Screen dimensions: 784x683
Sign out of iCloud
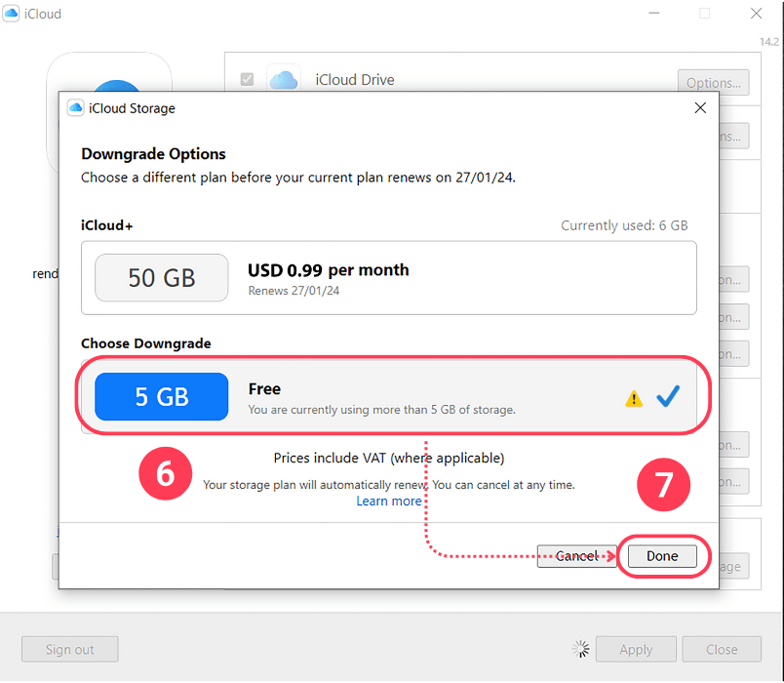[69, 649]
